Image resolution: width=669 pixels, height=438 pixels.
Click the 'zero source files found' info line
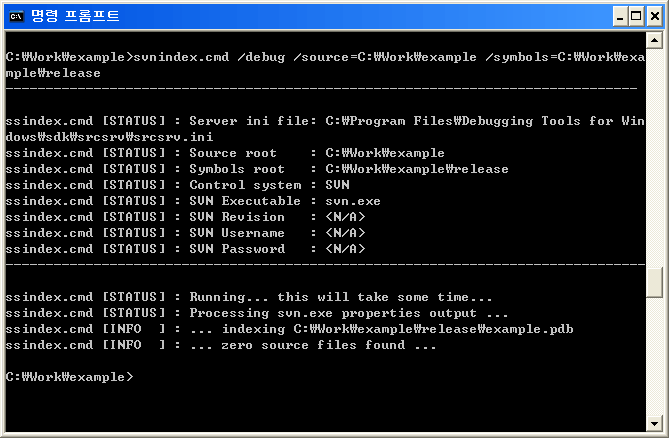click(x=221, y=345)
